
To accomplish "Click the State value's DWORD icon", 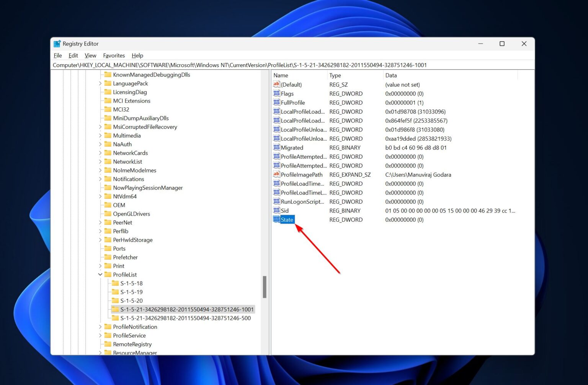I will click(x=276, y=219).
